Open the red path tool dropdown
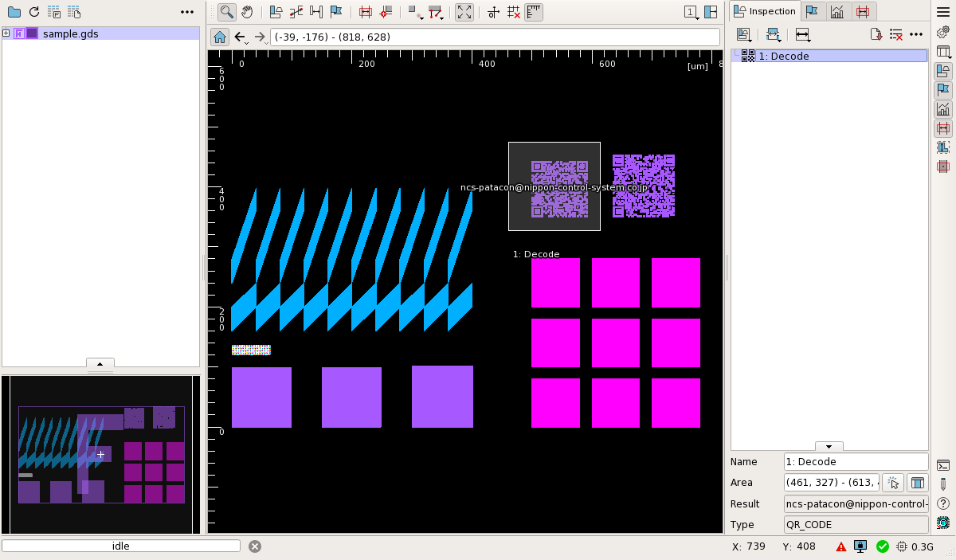Viewport: 956px width, 560px height. 436,12
